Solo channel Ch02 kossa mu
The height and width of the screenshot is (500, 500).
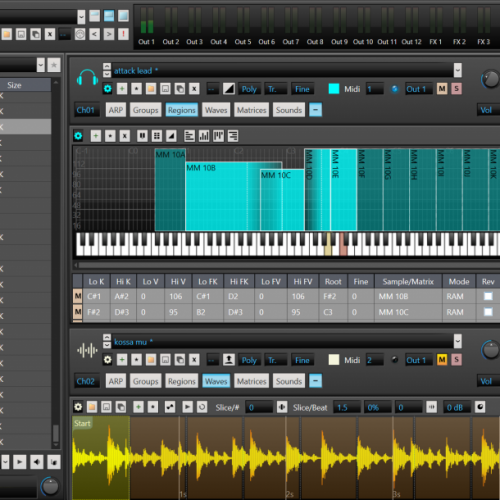[457, 360]
